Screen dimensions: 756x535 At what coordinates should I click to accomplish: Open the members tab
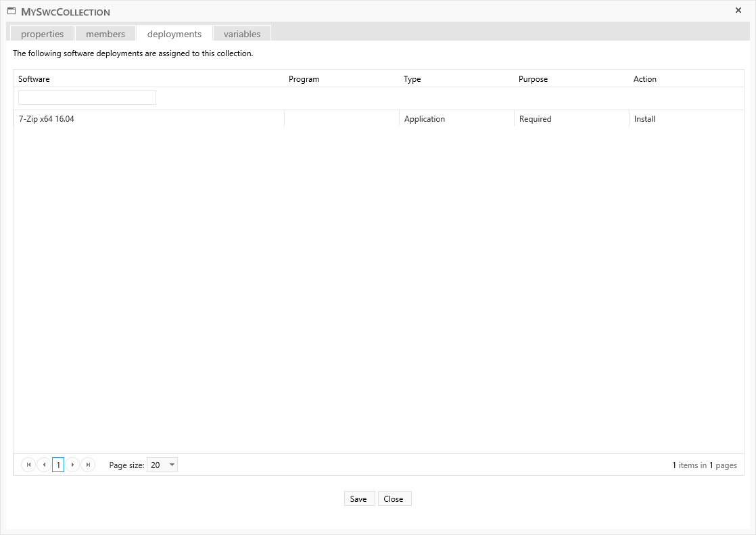105,34
